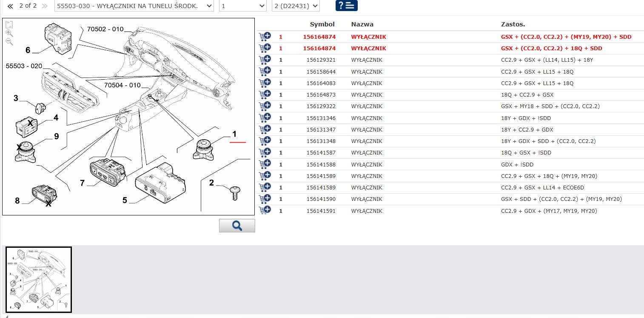
Task: Select callout number 9 in the diagram
Action: pyautogui.click(x=56, y=137)
